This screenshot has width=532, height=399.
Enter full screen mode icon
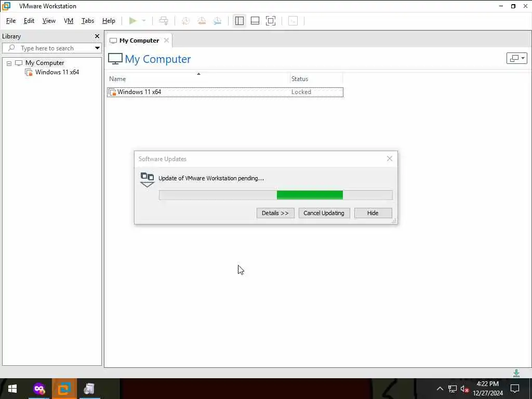point(270,21)
